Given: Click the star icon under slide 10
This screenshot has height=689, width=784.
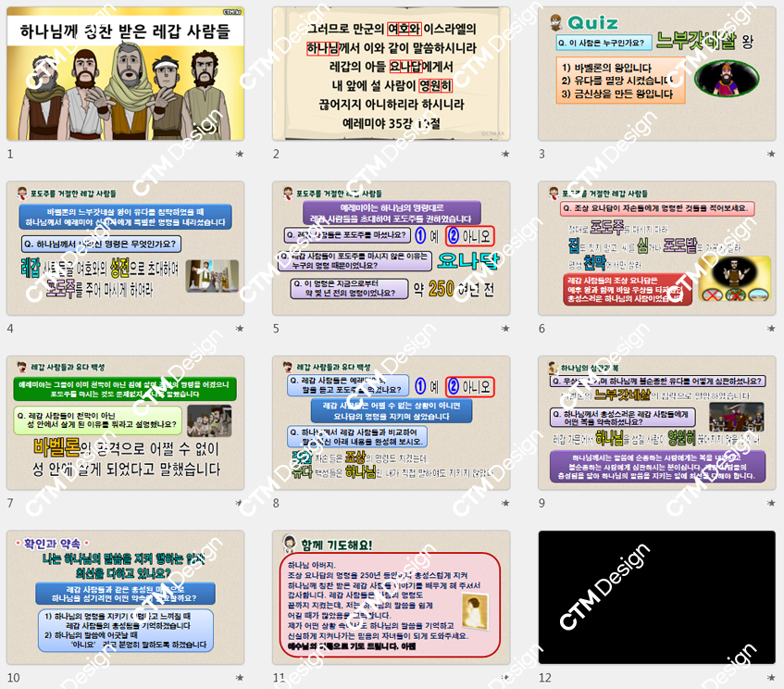Looking at the screenshot, I should coord(240,678).
